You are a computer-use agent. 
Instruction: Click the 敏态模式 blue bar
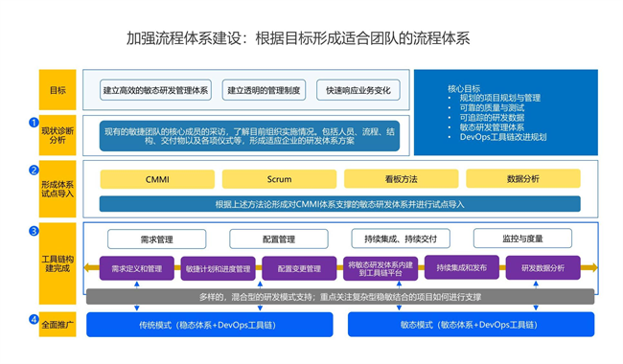(x=472, y=325)
